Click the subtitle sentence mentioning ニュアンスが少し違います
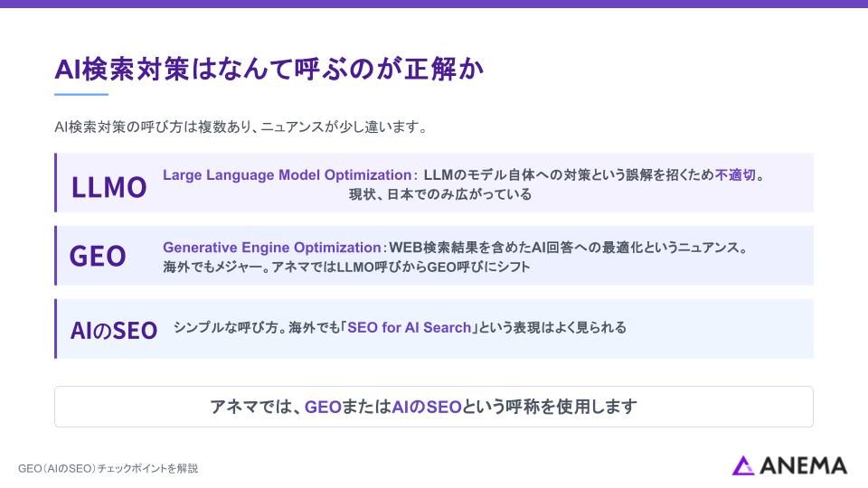868x488 pixels. [x=240, y=127]
